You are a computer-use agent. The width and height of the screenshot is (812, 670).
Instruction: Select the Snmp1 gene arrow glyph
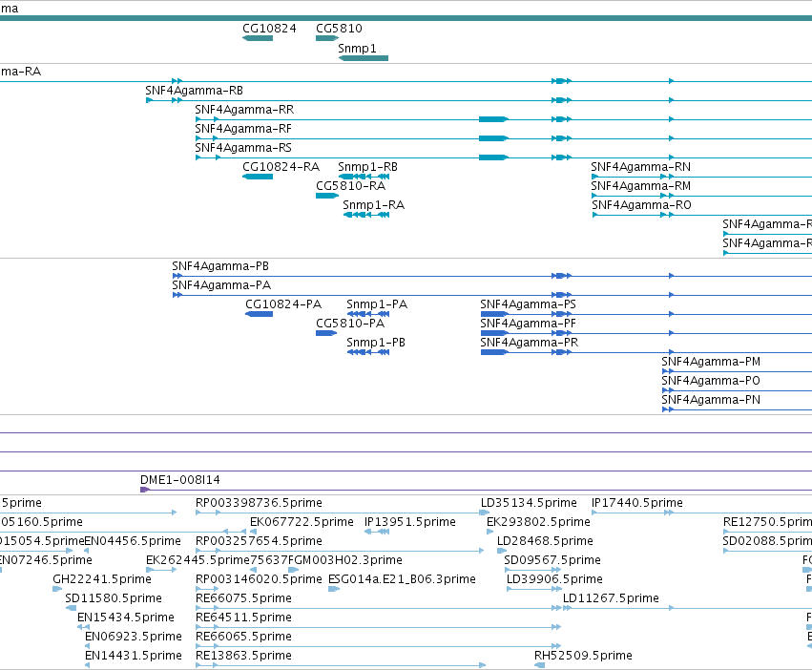(x=363, y=58)
